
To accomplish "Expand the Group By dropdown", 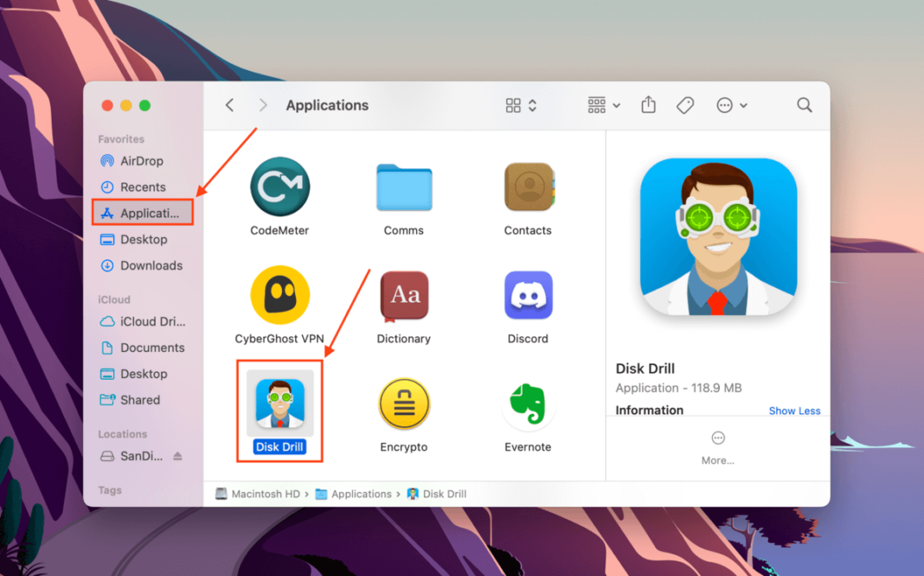I will click(x=604, y=106).
